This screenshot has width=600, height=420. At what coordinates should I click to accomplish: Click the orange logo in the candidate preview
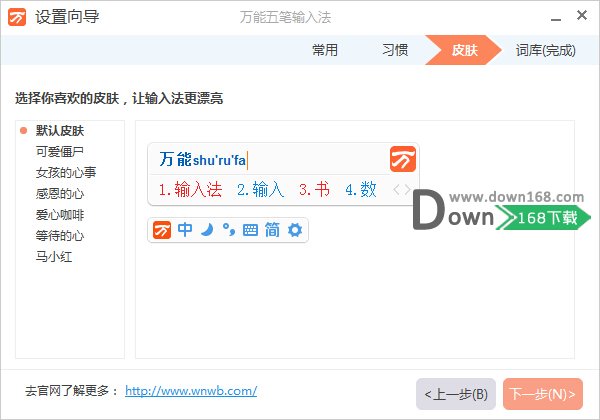click(403, 159)
